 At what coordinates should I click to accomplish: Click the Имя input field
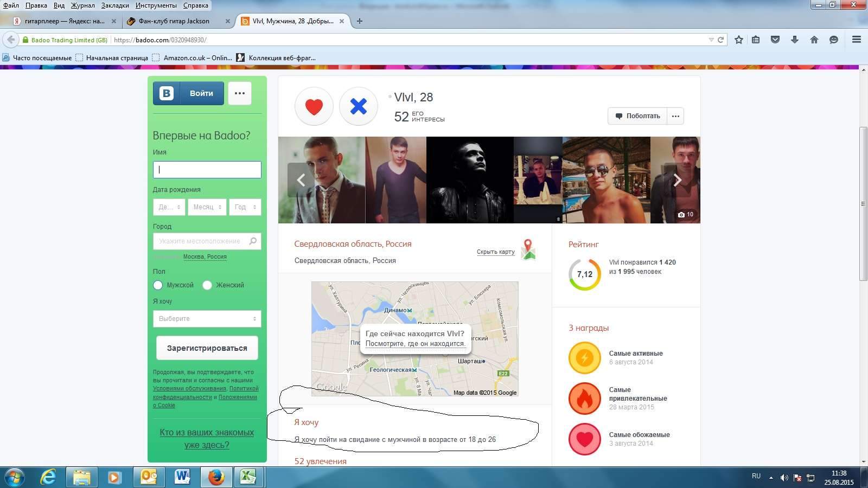pos(207,170)
